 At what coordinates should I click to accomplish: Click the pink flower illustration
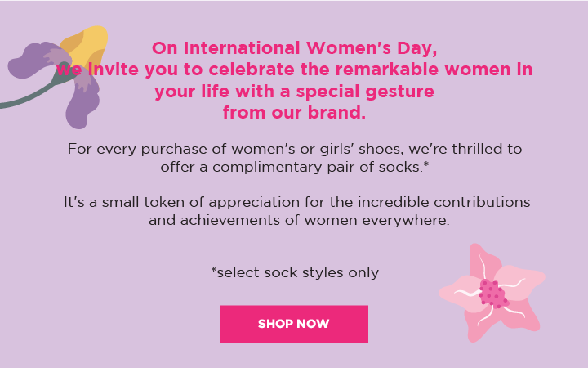pos(492,293)
